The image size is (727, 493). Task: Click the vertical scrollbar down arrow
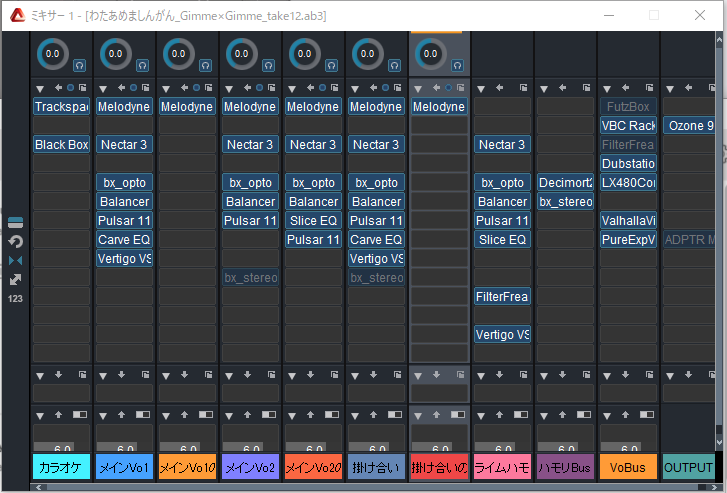pos(720,443)
